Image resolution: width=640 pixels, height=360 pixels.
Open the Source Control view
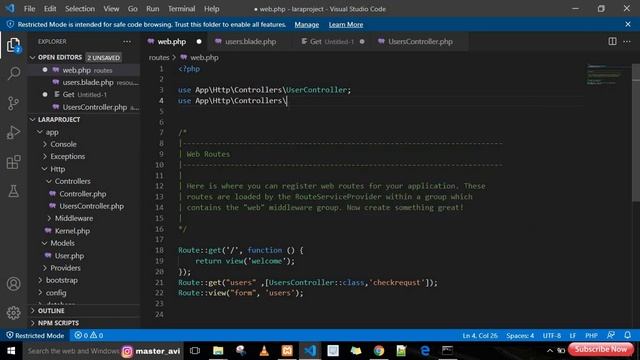tap(13, 103)
